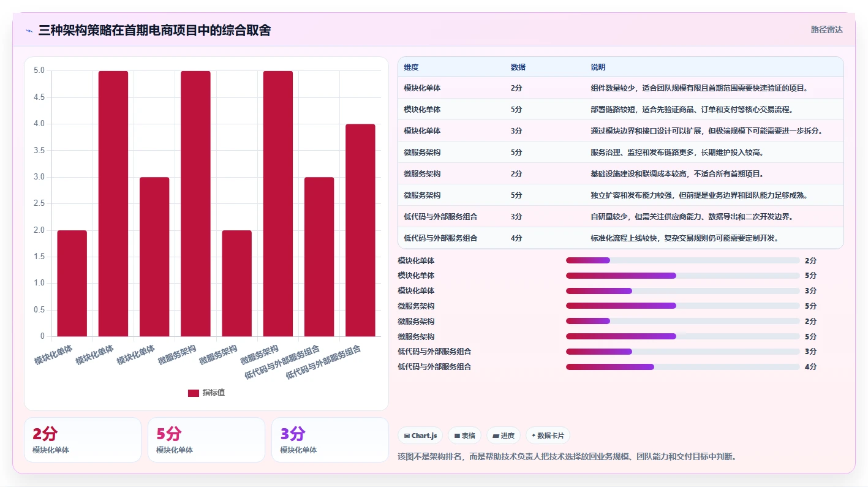Click the 模块化单体 chart bar at value 5.0
Image resolution: width=868 pixels, height=487 pixels.
113,204
